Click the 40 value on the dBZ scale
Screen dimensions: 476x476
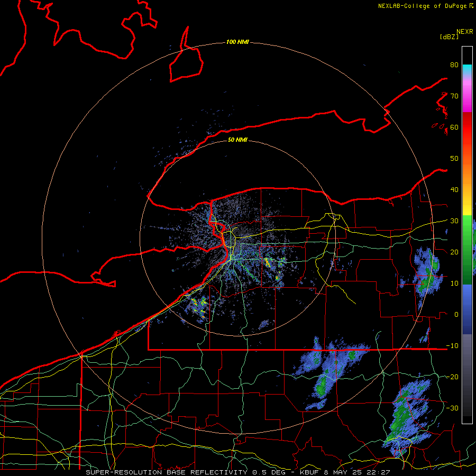tap(454, 190)
